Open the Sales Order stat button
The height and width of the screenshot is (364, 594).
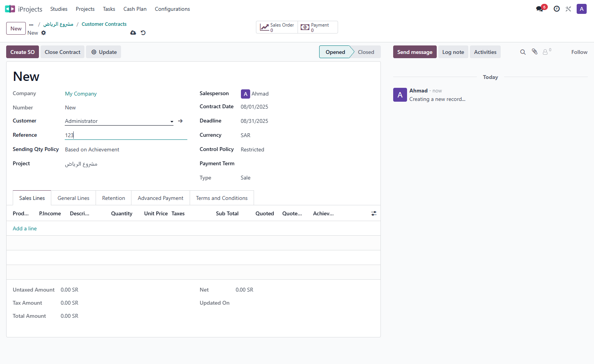click(277, 27)
